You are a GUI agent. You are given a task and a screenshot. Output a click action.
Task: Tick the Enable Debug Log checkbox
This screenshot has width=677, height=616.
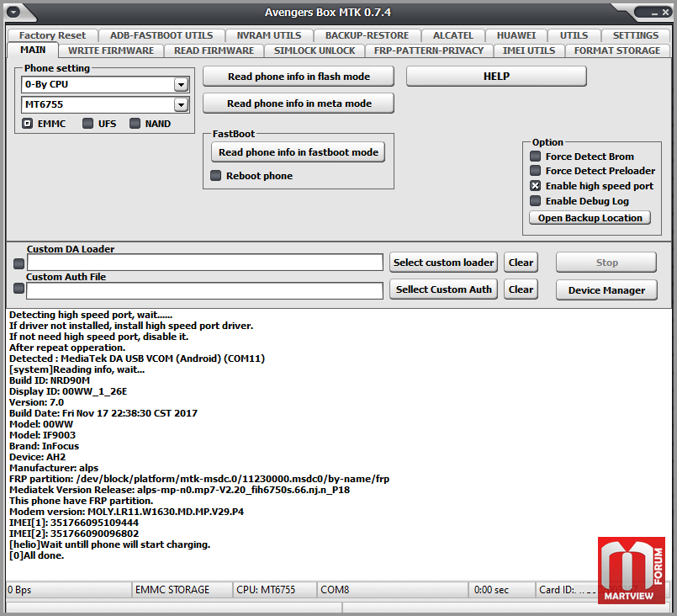tap(536, 201)
